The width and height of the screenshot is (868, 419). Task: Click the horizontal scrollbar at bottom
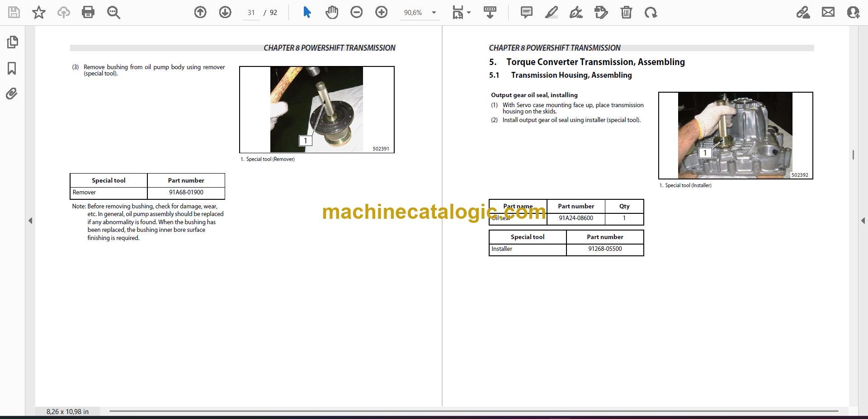pyautogui.click(x=473, y=411)
